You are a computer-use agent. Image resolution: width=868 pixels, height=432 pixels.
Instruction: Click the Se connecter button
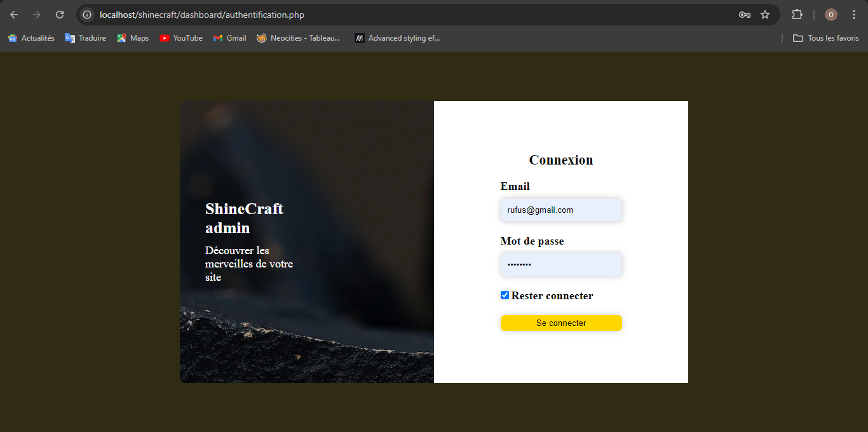pyautogui.click(x=561, y=323)
